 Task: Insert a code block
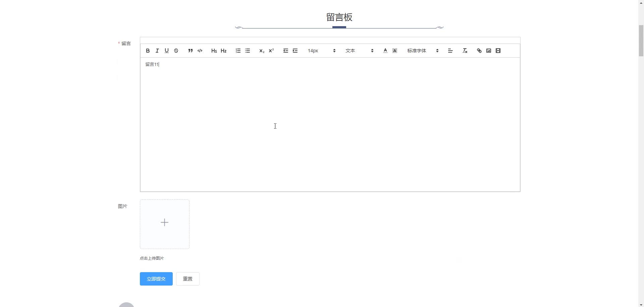click(x=200, y=51)
